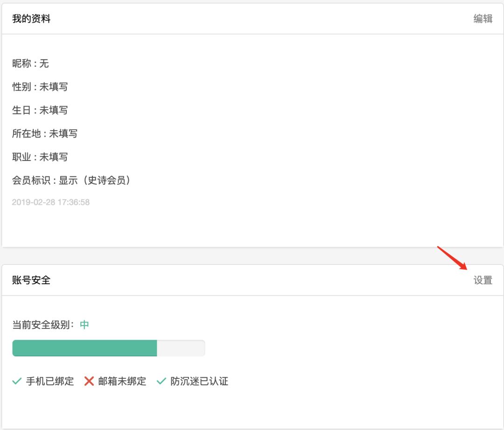The height and width of the screenshot is (430, 504).
Task: Click the 手机已绑定 status label
Action: click(x=50, y=381)
